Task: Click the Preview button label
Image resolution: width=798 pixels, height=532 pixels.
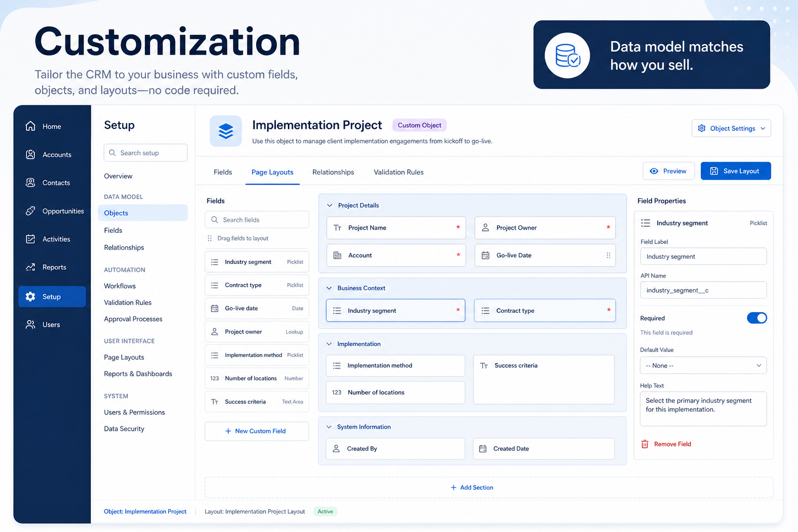Action: point(674,171)
